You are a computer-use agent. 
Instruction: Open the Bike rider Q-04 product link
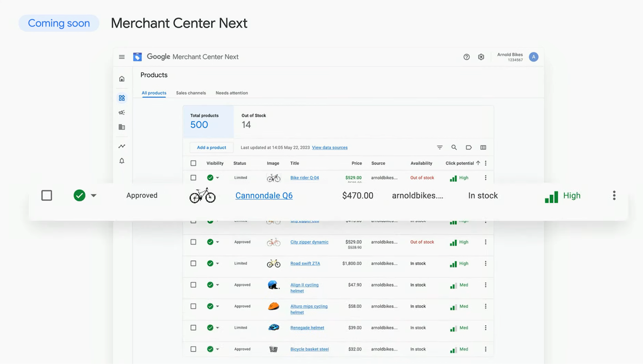(305, 178)
